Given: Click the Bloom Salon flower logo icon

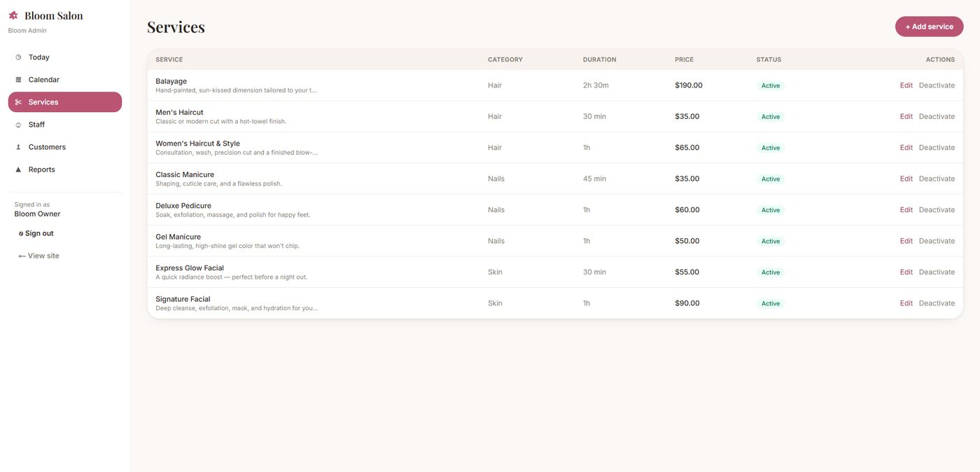Looking at the screenshot, I should (x=13, y=15).
